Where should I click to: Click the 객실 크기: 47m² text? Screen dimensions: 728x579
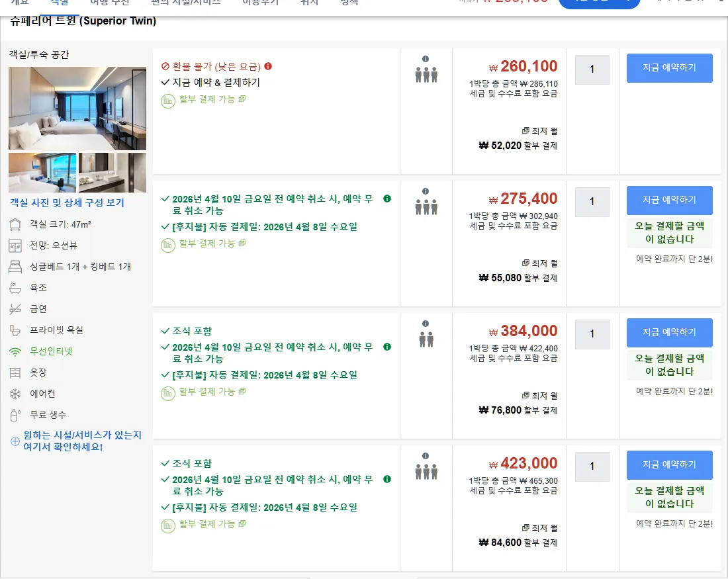click(60, 224)
